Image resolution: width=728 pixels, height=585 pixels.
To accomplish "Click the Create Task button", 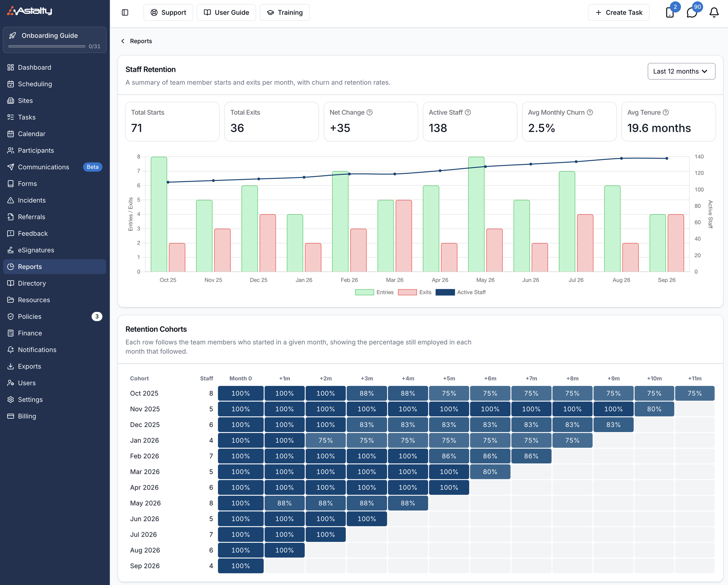I will [618, 12].
